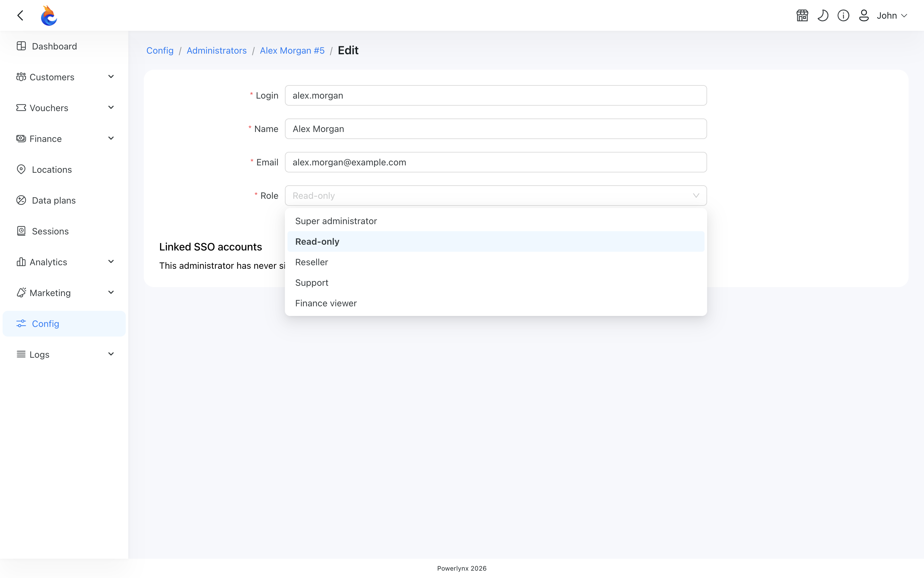The width and height of the screenshot is (924, 578).
Task: Click the Vouchers ticket icon
Action: pos(21,108)
